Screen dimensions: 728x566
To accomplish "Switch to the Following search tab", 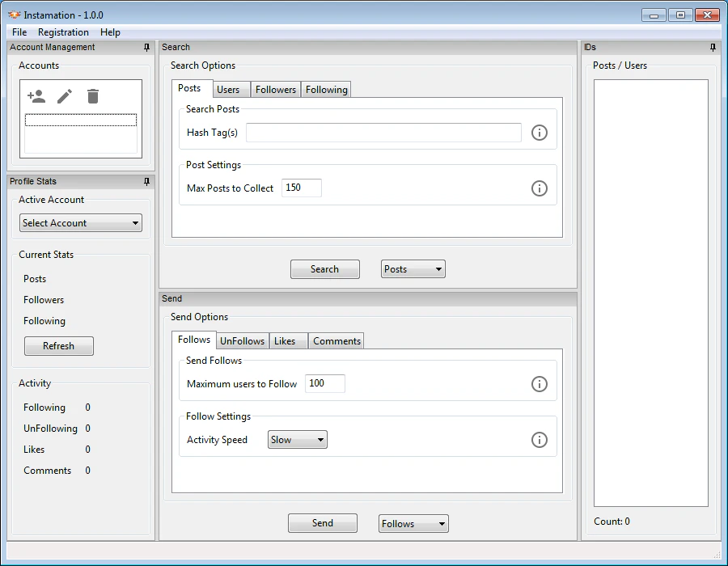I will (x=327, y=90).
